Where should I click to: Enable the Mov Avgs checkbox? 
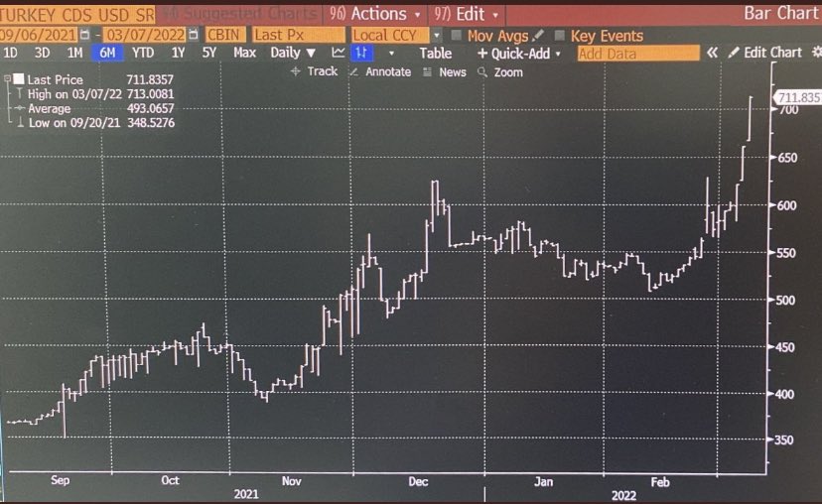457,36
